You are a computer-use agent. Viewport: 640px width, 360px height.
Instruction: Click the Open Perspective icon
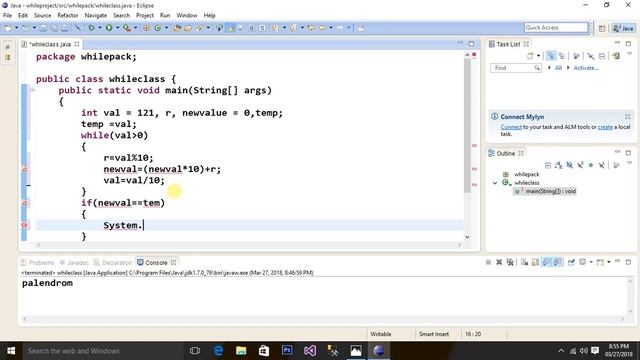602,28
